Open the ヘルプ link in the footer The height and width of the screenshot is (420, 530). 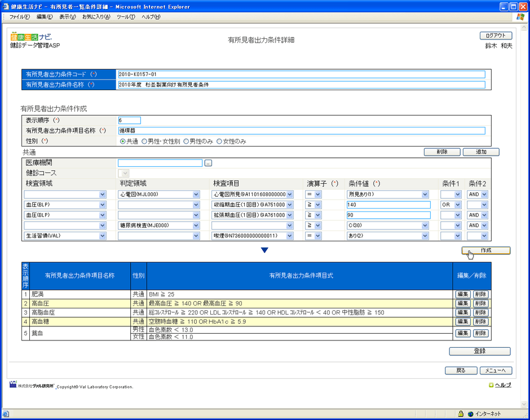pos(502,385)
